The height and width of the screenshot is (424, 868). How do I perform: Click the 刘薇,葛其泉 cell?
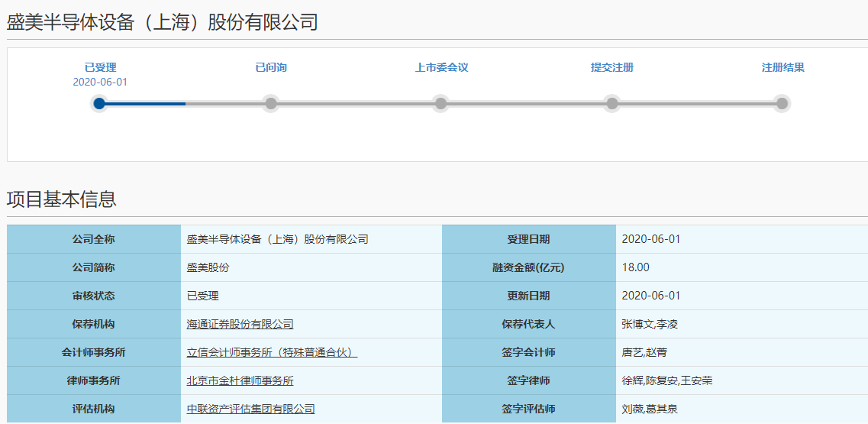742,409
